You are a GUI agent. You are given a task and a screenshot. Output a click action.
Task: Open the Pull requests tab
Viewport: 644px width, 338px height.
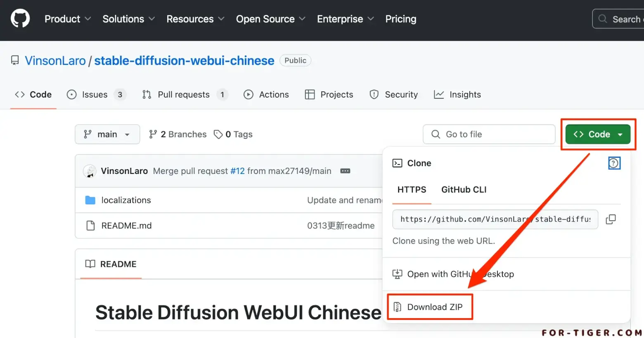(x=185, y=95)
